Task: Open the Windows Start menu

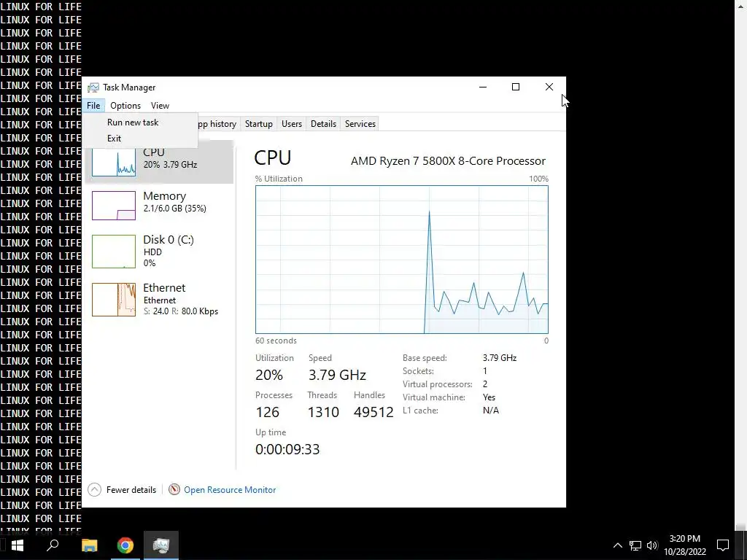Action: 18,545
